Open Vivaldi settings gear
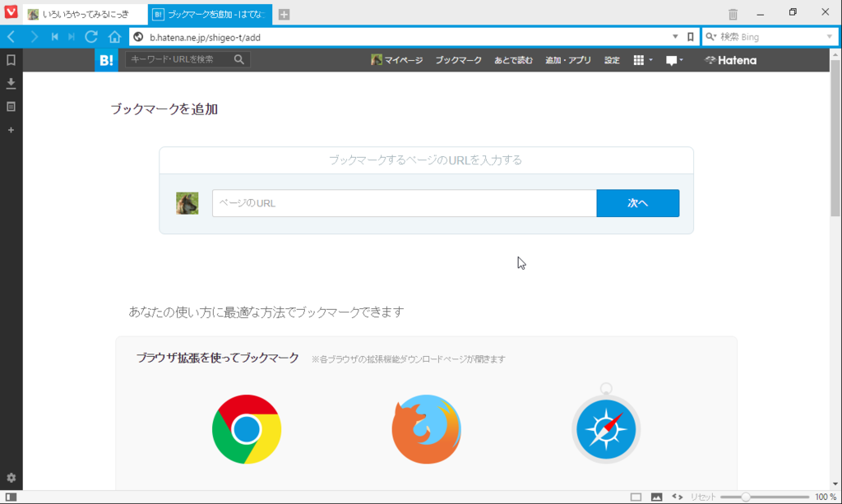This screenshot has width=842, height=504. click(x=12, y=478)
